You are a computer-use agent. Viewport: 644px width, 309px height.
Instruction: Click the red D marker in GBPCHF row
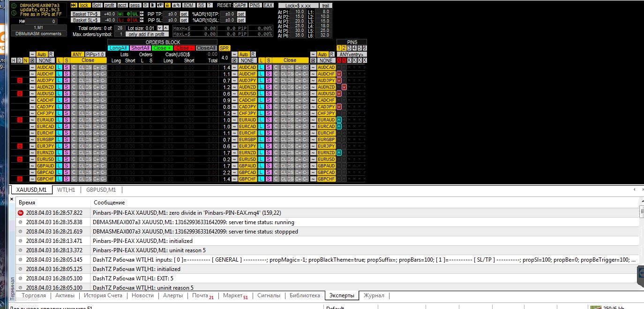[20, 179]
